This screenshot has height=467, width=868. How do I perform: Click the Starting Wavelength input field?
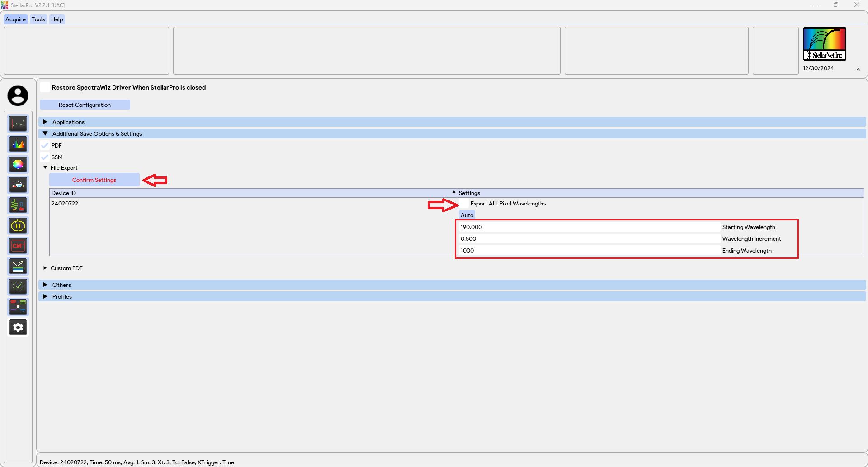click(x=588, y=227)
